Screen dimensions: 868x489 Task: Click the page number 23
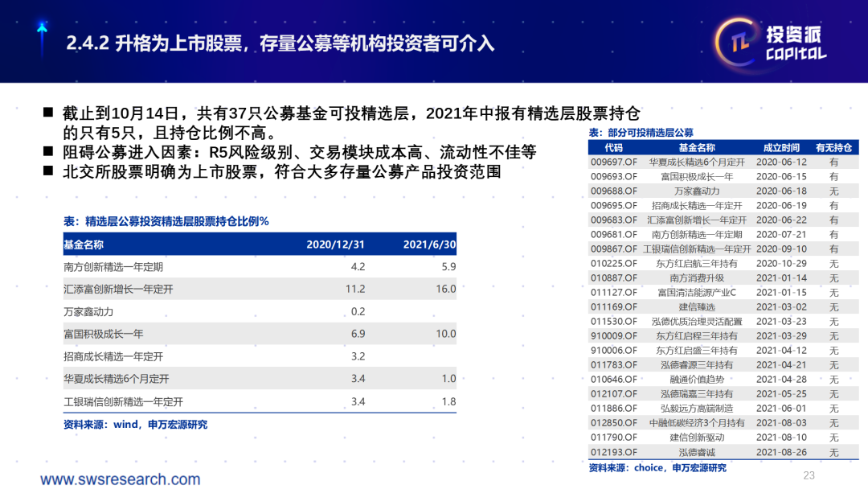point(809,475)
